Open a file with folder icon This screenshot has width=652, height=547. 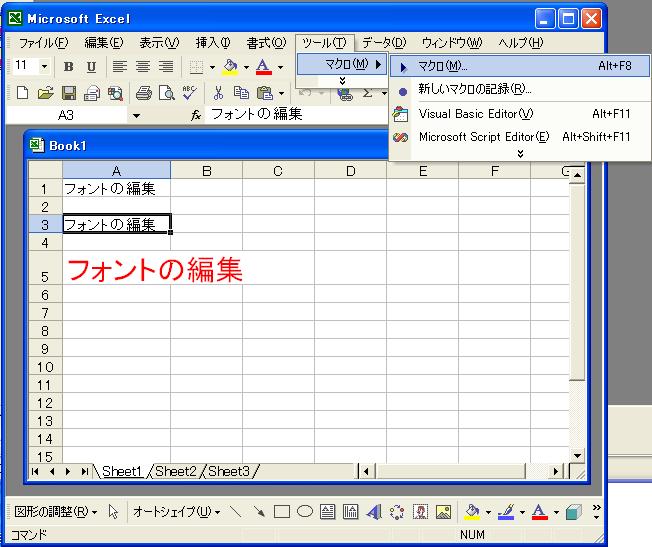(46, 93)
